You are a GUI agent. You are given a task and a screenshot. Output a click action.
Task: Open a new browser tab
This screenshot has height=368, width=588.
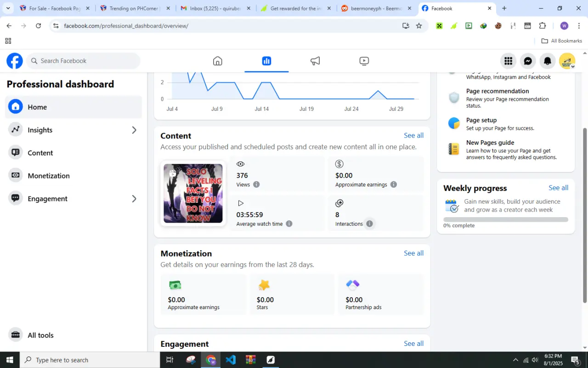(x=504, y=8)
